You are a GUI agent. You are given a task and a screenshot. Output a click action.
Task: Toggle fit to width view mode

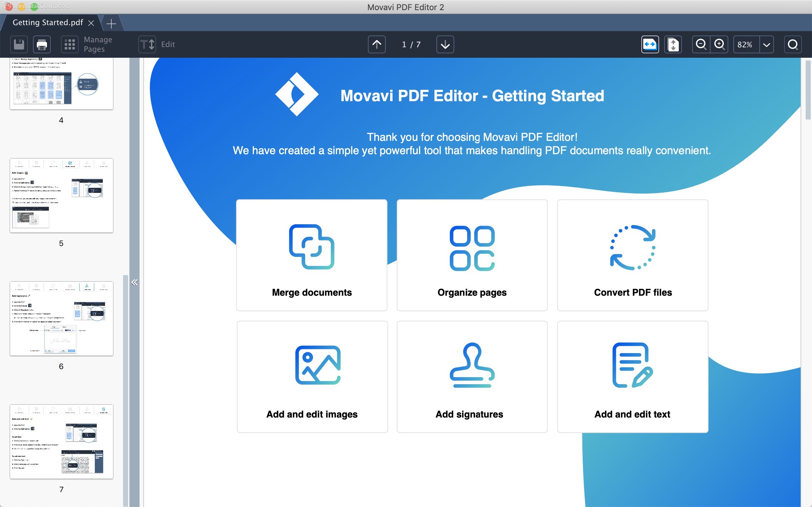point(650,44)
